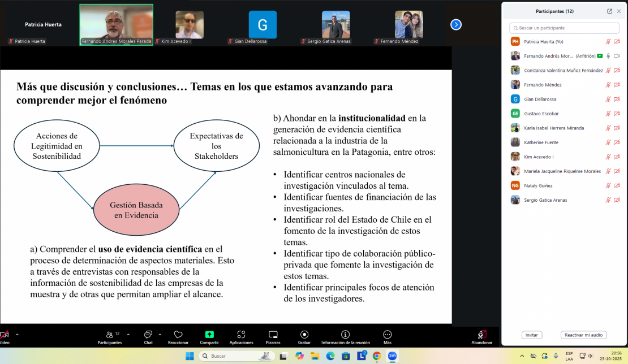This screenshot has width=628, height=364.
Task: Open Información de la reunión
Action: pos(345,335)
